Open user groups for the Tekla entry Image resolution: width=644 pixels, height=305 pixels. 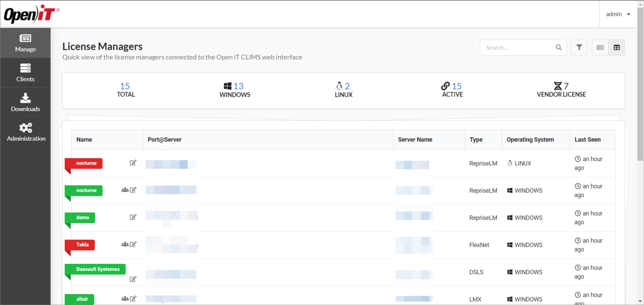(x=124, y=244)
